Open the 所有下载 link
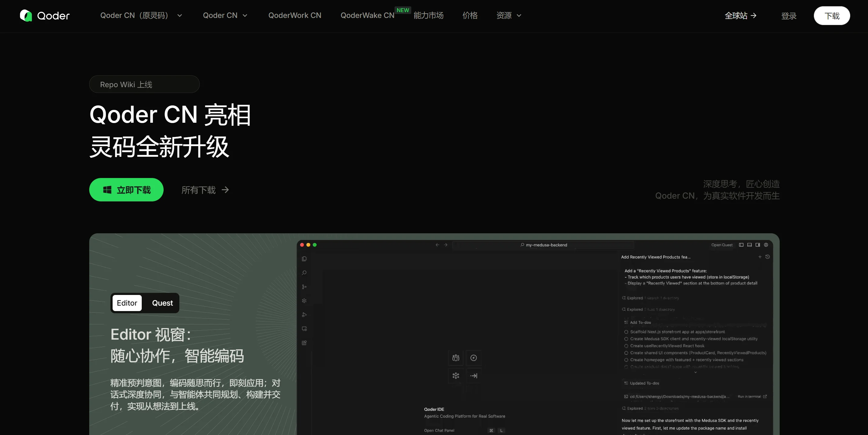The image size is (868, 435). tap(205, 190)
